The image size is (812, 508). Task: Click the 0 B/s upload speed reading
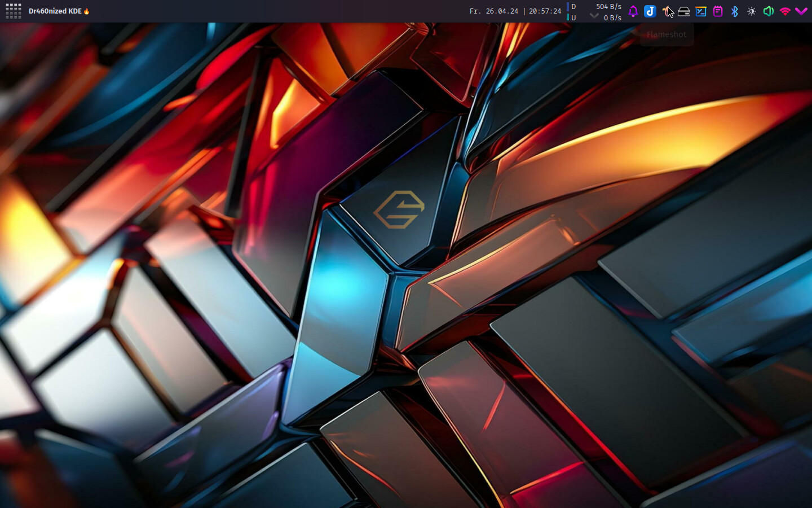coord(612,17)
